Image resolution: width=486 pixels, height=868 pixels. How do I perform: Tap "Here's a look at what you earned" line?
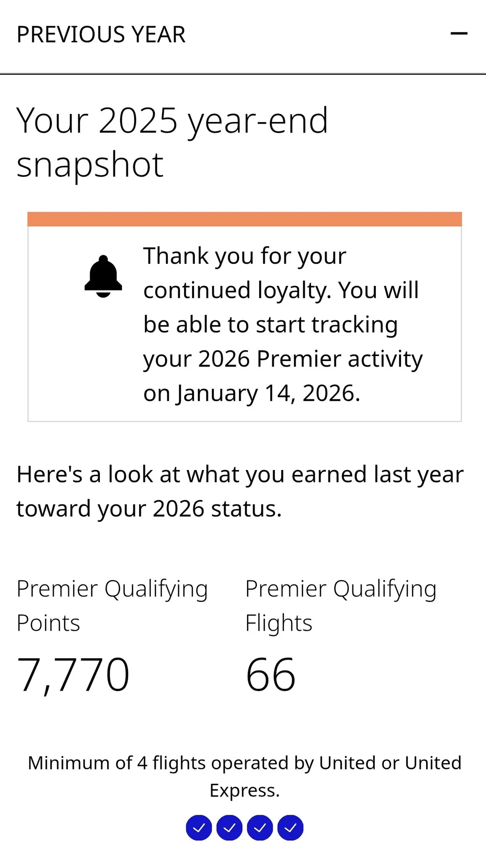pos(240,475)
